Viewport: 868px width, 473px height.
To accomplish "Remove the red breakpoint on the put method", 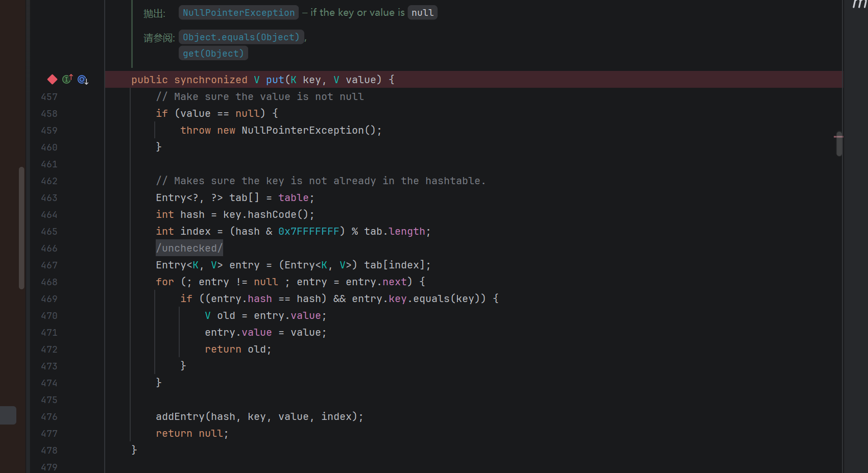I will click(x=52, y=80).
